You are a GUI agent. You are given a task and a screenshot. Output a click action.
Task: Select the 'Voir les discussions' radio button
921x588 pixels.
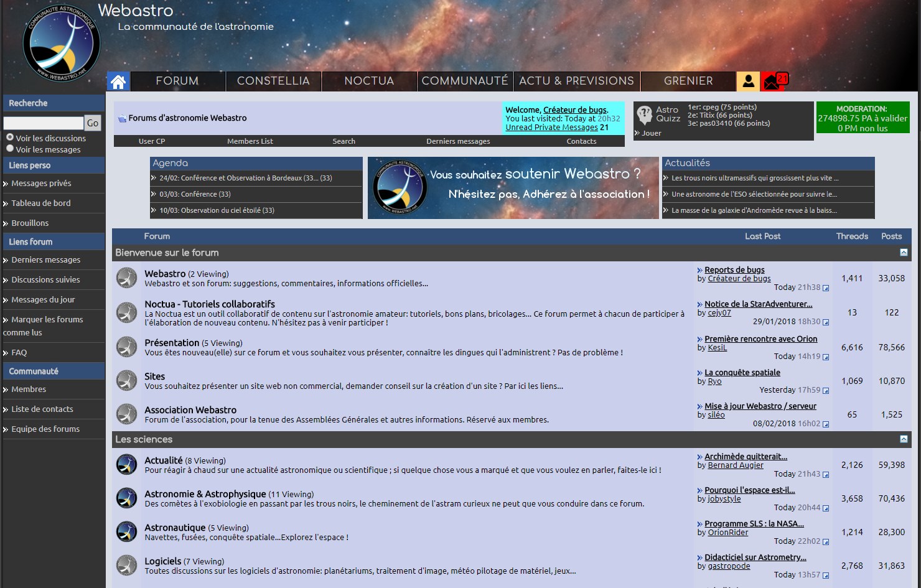[10, 137]
